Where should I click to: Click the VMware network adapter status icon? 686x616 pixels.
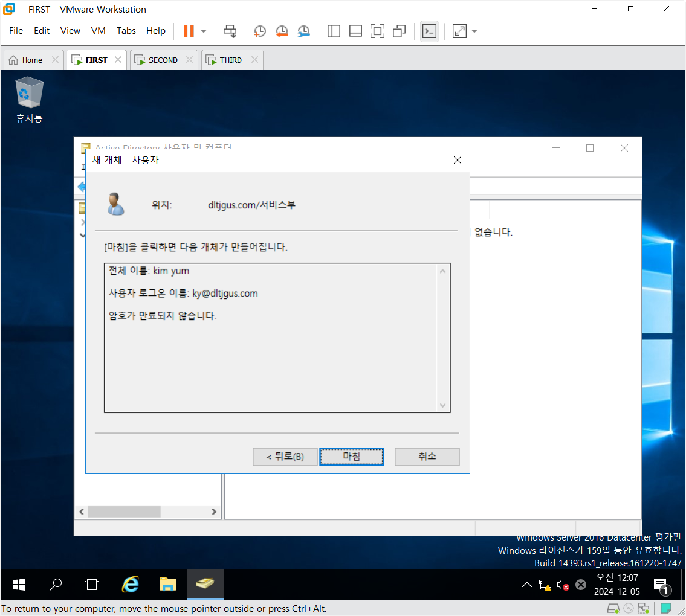tap(644, 608)
